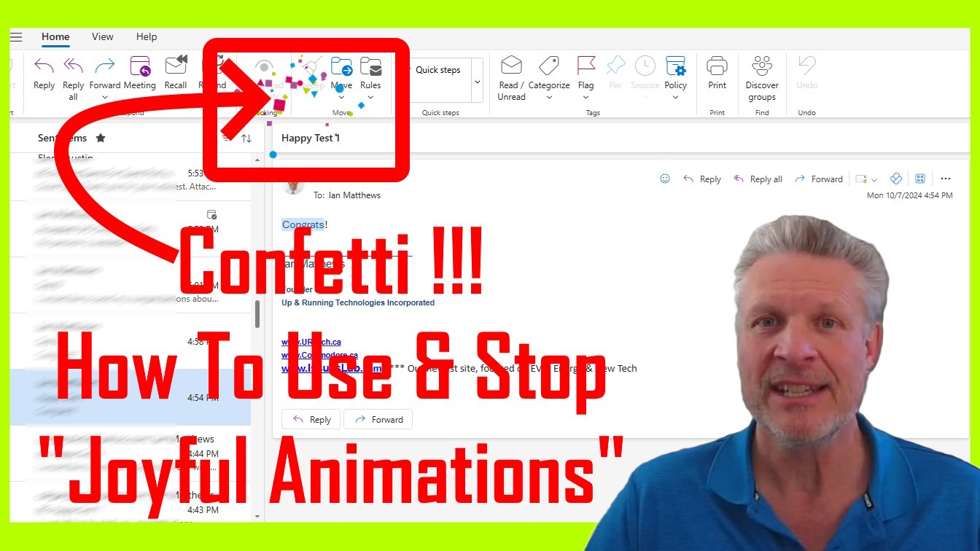
Task: Click the Meeting reply icon
Action: click(x=139, y=67)
